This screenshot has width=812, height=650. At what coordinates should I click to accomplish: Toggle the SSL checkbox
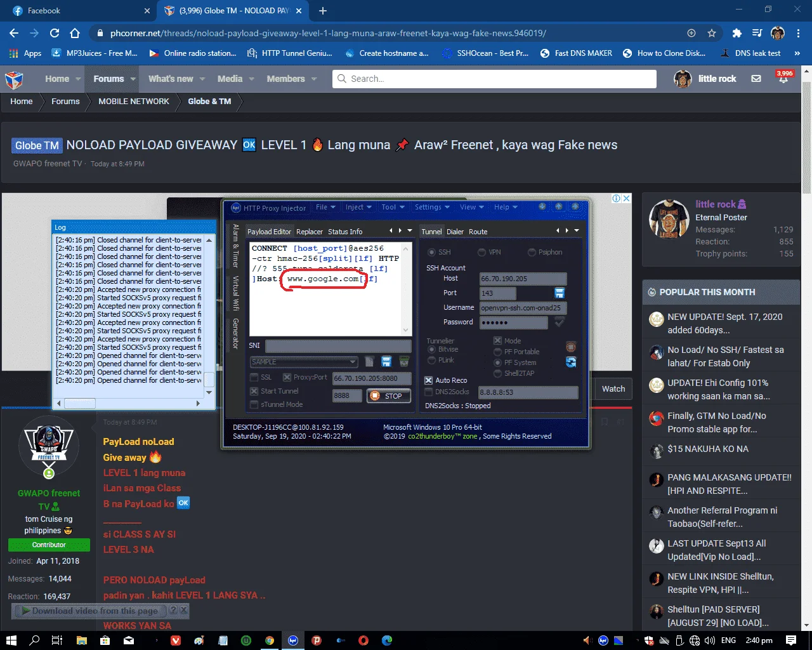254,377
